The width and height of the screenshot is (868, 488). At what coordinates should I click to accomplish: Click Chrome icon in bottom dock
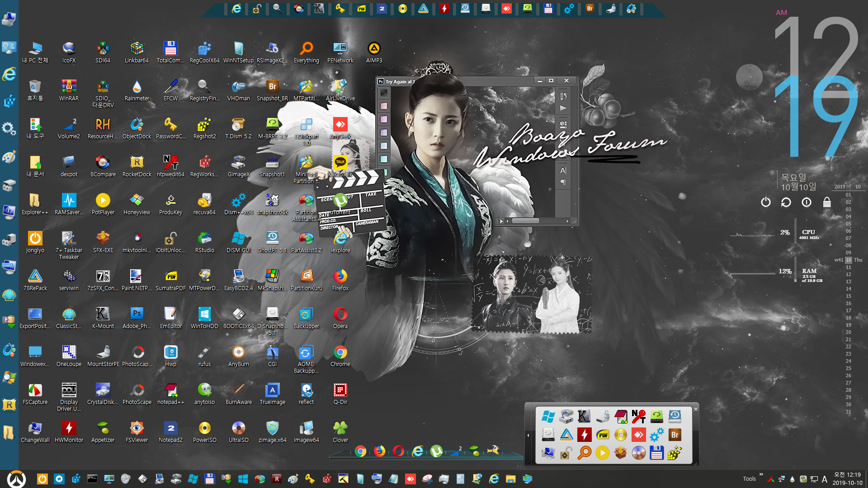tap(360, 451)
